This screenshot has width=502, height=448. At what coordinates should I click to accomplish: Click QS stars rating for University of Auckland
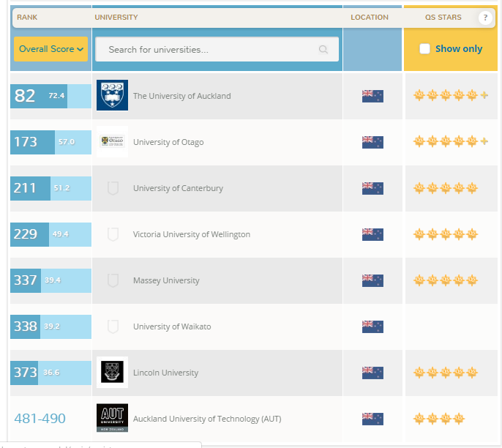click(451, 95)
